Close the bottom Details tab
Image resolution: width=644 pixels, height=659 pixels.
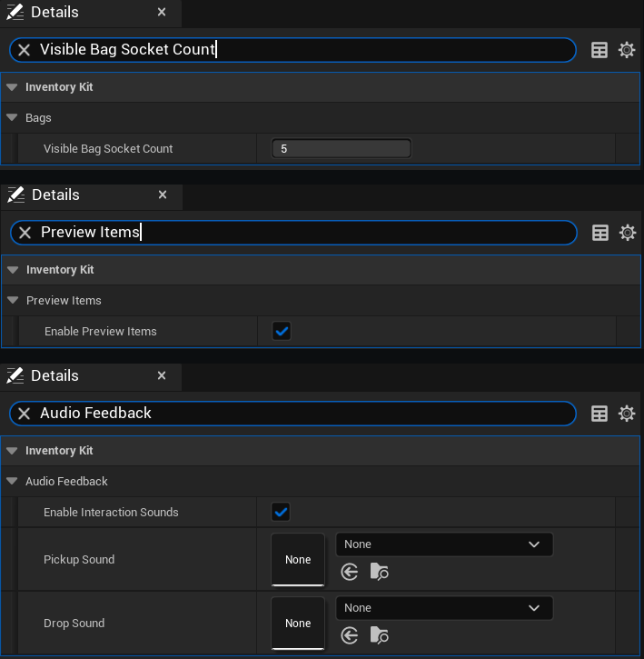pyautogui.click(x=162, y=375)
